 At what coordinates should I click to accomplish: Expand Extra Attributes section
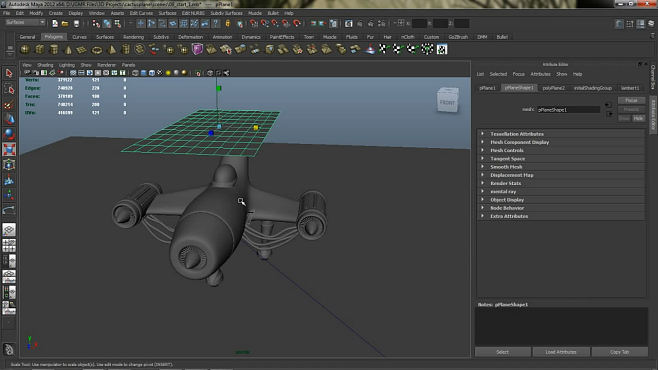(x=561, y=216)
